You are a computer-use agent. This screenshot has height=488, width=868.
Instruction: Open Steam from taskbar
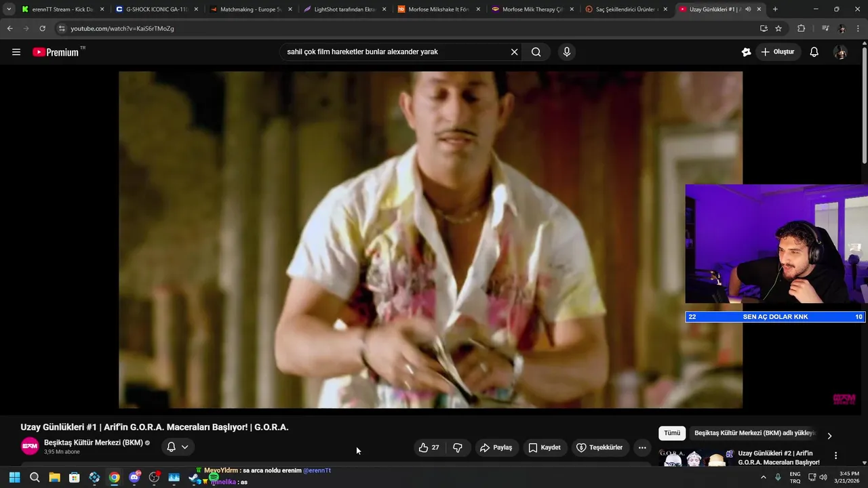(x=194, y=477)
